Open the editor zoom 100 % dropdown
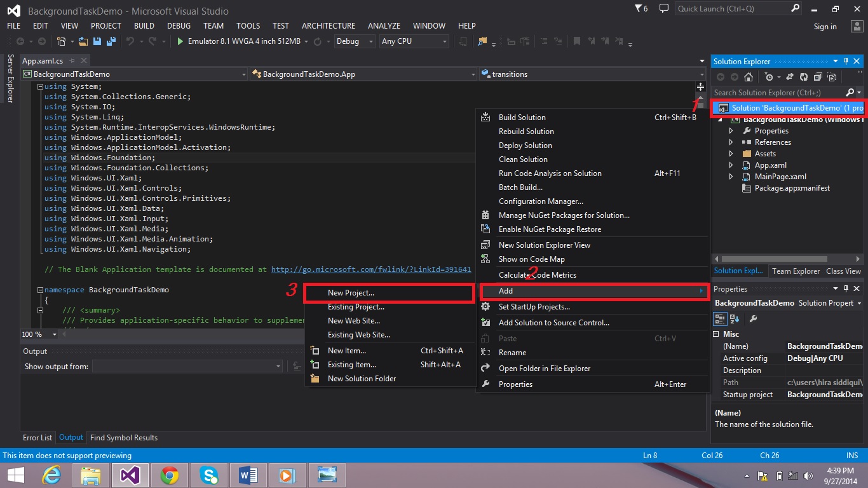Image resolution: width=868 pixels, height=488 pixels. click(55, 334)
